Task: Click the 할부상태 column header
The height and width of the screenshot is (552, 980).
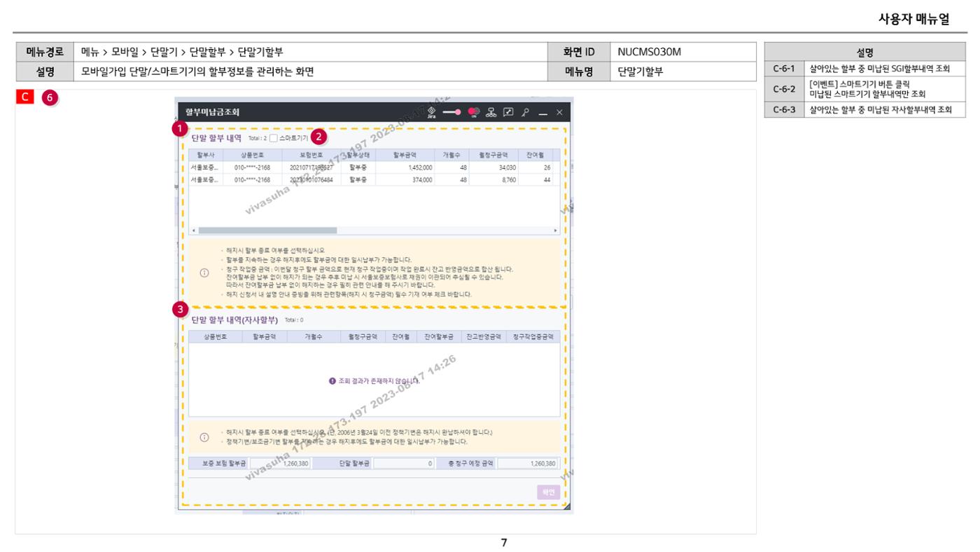Action: click(359, 154)
